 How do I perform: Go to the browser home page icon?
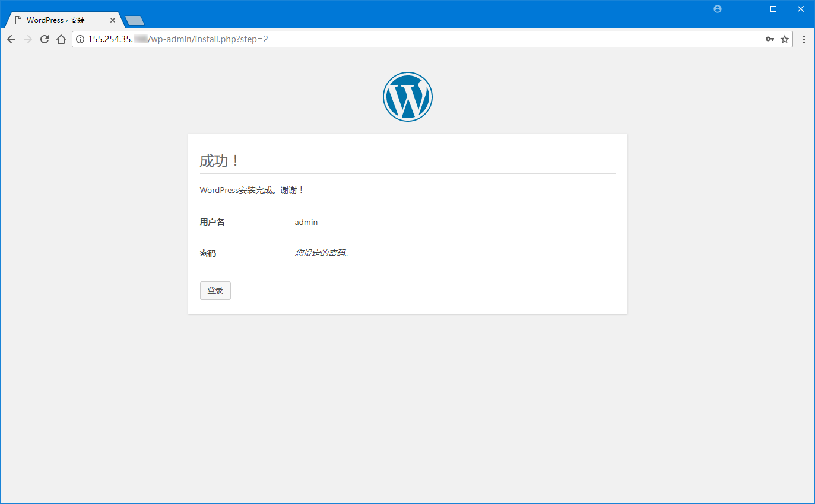(61, 39)
